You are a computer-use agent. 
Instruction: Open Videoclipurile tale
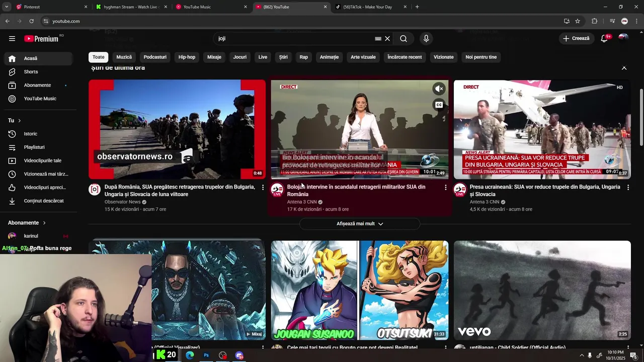click(x=39, y=161)
